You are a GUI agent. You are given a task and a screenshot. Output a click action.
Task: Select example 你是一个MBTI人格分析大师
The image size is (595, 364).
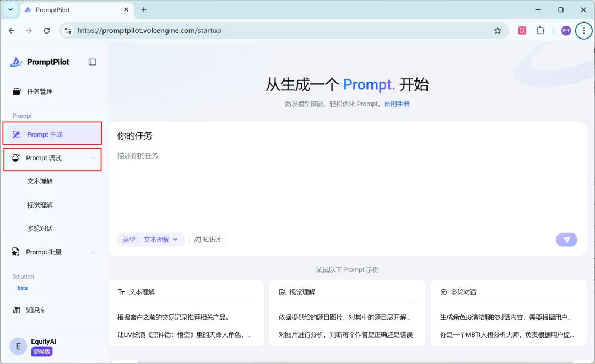coord(507,335)
